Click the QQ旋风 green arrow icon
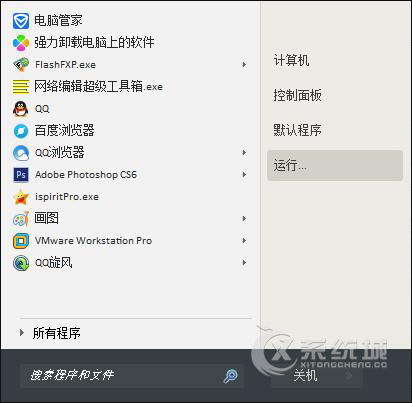Screen dimensions: 412x403 point(21,263)
